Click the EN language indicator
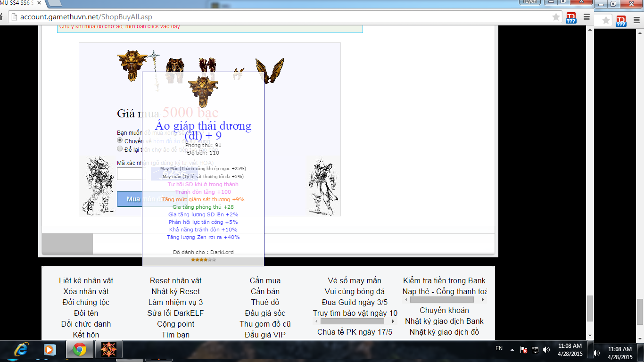Viewport: 644px width, 362px height. pos(499,348)
